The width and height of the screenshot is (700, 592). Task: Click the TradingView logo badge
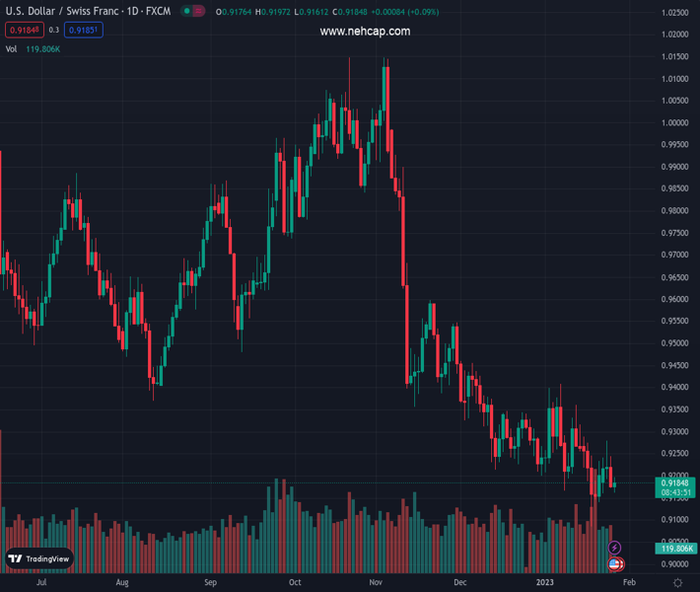pos(39,558)
